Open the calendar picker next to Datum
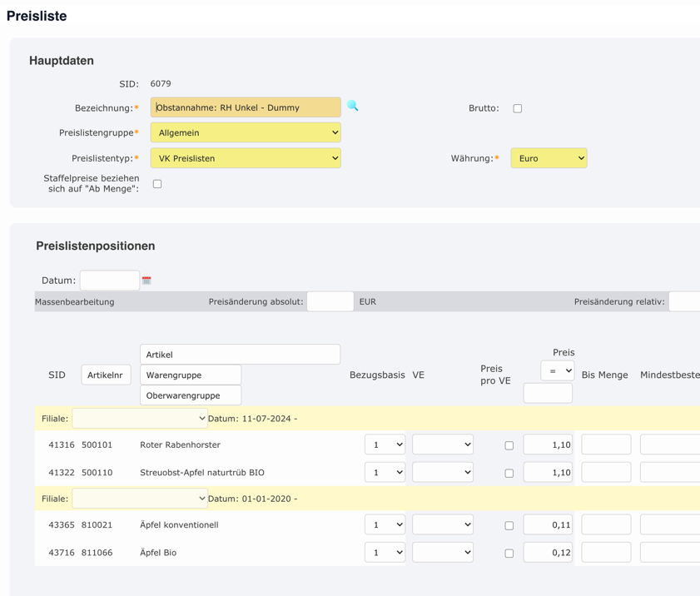The width and height of the screenshot is (700, 596). [147, 280]
